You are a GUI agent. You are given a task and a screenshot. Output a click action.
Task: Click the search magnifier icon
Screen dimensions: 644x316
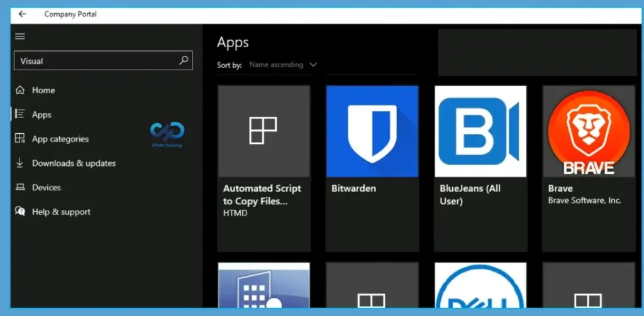coord(184,60)
